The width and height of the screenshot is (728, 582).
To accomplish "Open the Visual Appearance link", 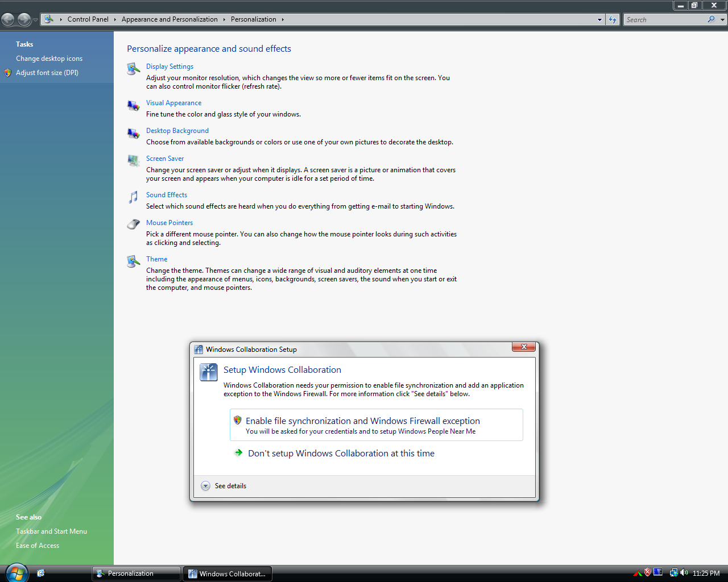I will (x=173, y=103).
